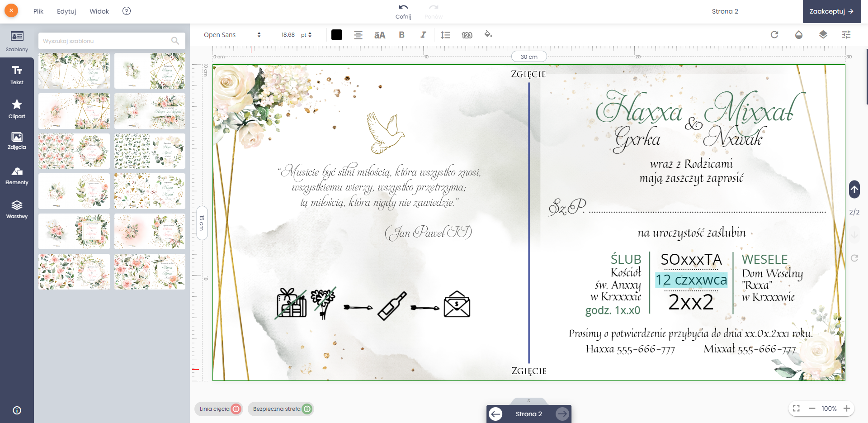Viewport: 868px width, 423px height.
Task: Click the paint bucket fill icon
Action: coord(488,34)
